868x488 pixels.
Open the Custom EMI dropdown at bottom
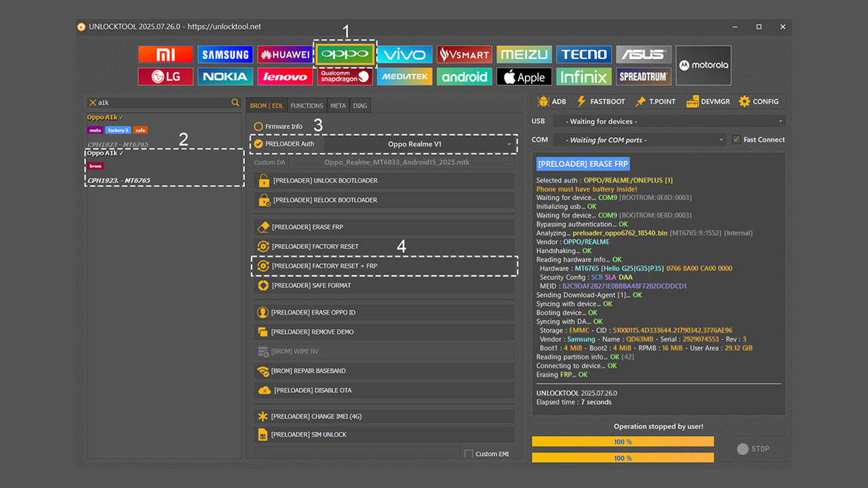pyautogui.click(x=357, y=453)
